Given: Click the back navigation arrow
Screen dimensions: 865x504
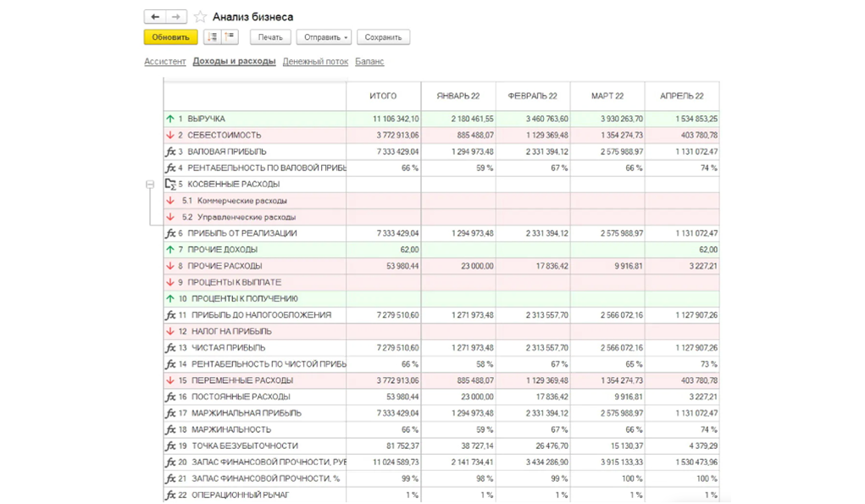Looking at the screenshot, I should 155,17.
